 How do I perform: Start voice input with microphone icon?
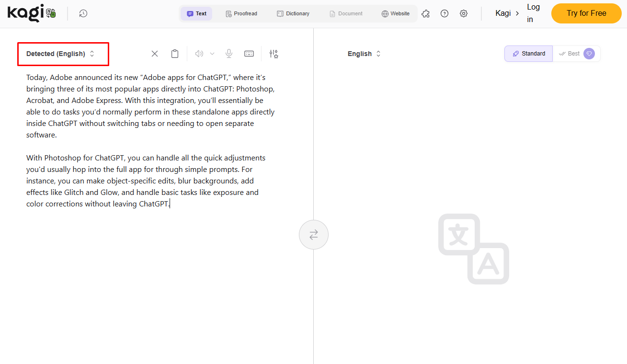tap(229, 54)
